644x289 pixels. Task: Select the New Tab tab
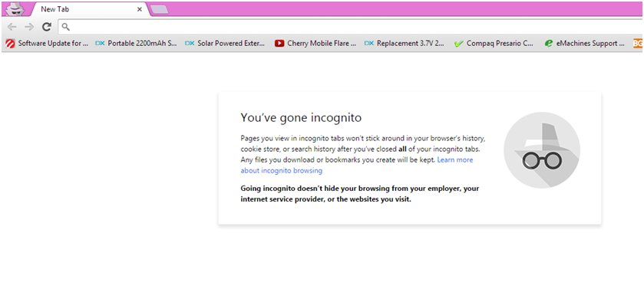(x=90, y=9)
